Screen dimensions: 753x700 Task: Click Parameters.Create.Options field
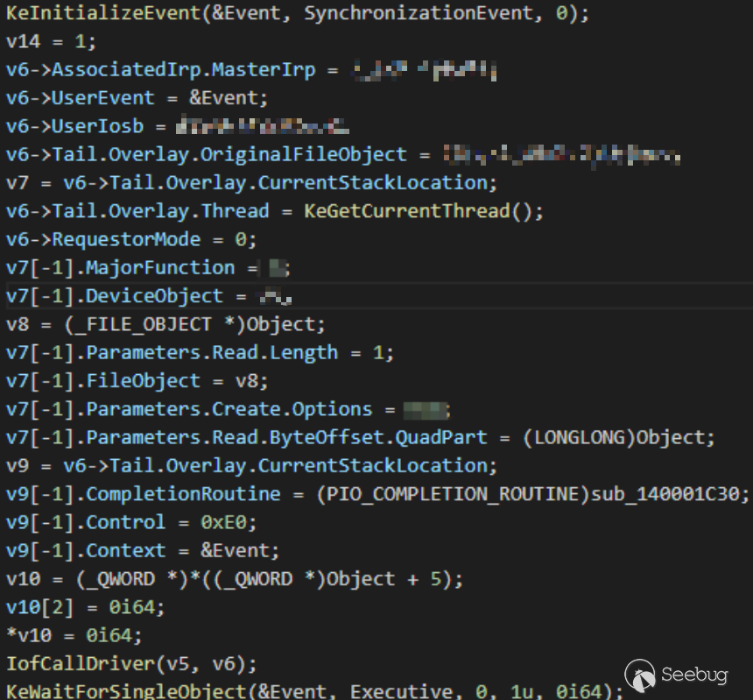point(229,410)
